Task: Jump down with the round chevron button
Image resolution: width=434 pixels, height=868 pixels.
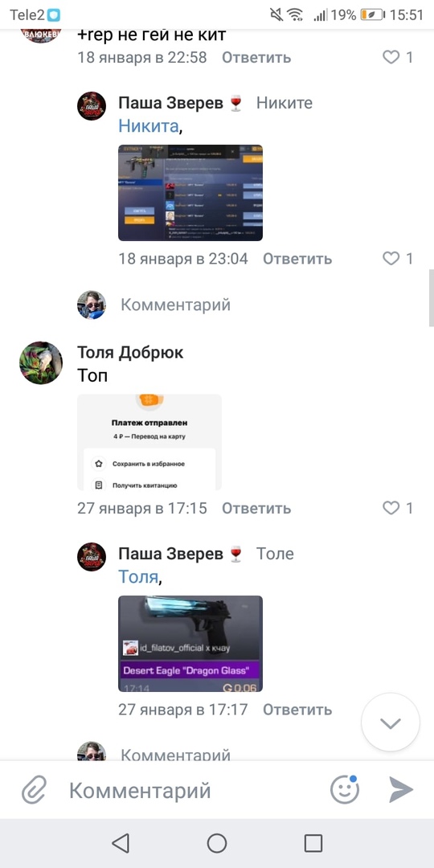Action: point(391,723)
